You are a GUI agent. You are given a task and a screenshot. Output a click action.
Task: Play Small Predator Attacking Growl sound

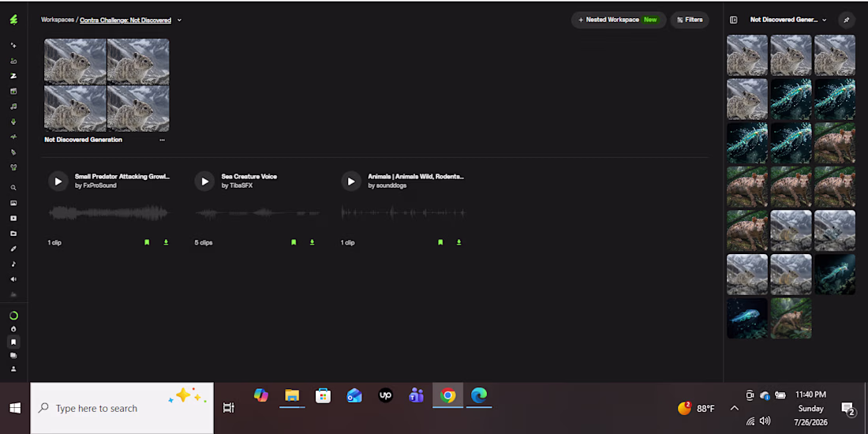[x=58, y=181]
